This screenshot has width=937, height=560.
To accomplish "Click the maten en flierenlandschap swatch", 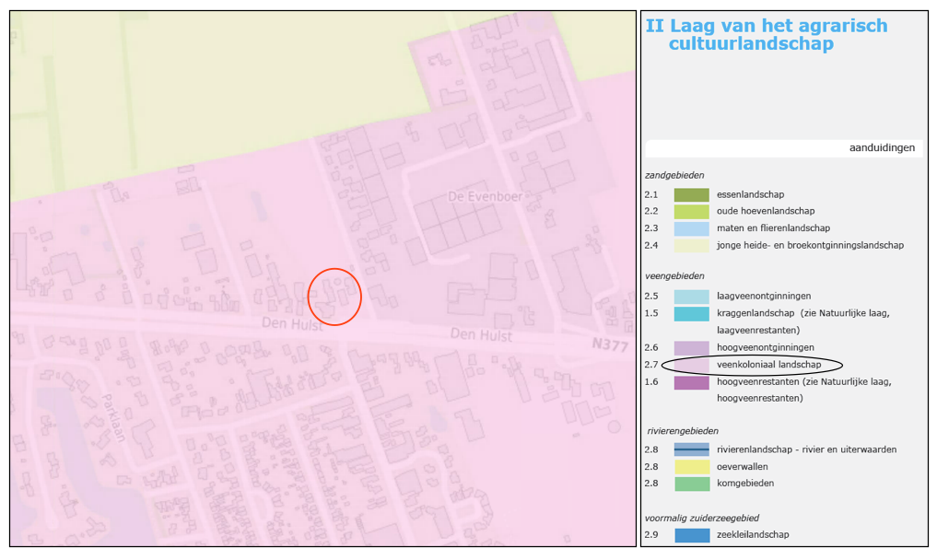I will (x=691, y=227).
